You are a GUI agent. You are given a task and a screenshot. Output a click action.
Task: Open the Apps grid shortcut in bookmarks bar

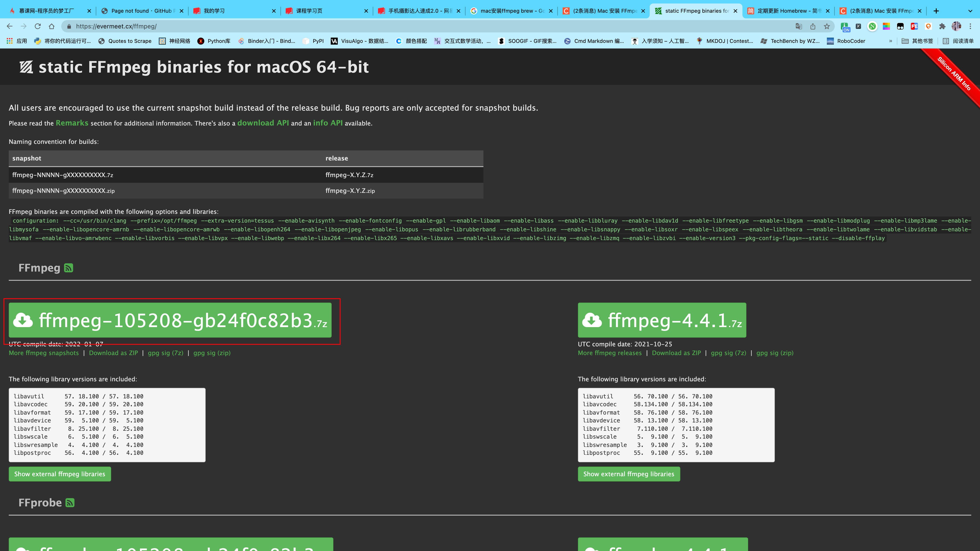[16, 41]
